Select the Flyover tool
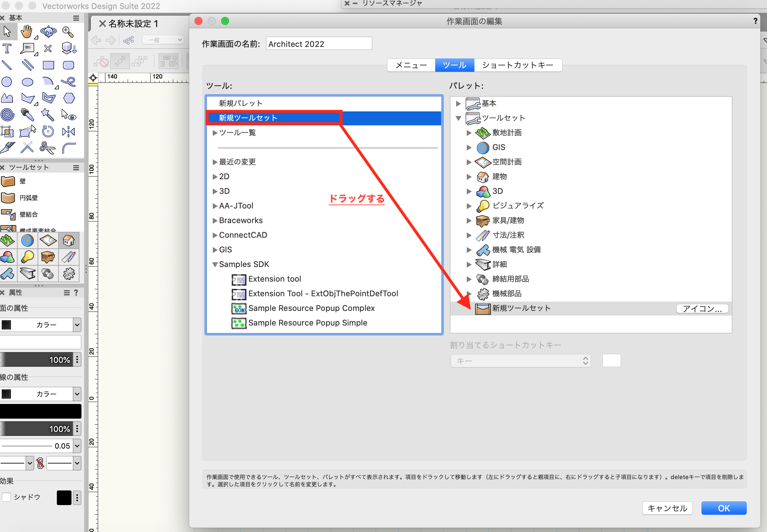Viewport: 767px width, 532px height. [x=48, y=32]
